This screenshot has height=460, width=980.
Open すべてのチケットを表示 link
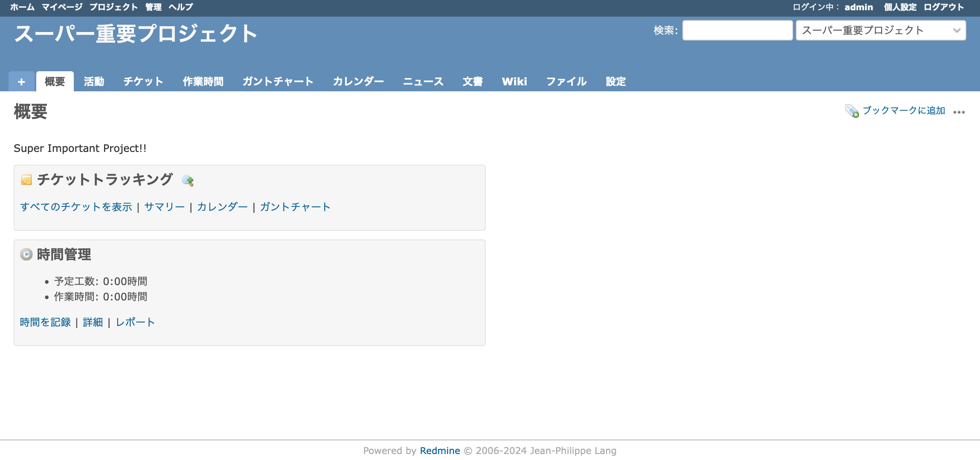[76, 207]
